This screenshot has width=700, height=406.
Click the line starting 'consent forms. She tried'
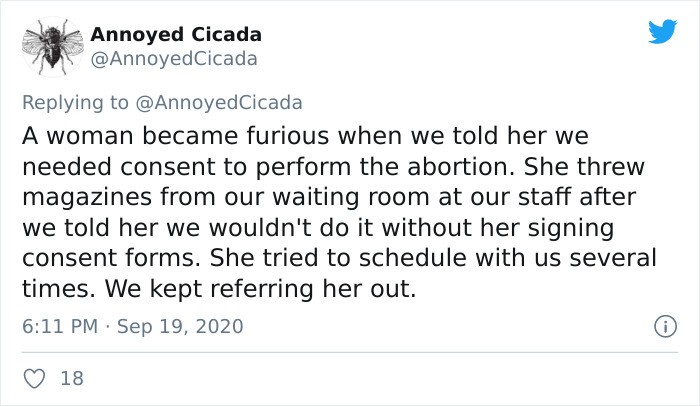(x=339, y=258)
